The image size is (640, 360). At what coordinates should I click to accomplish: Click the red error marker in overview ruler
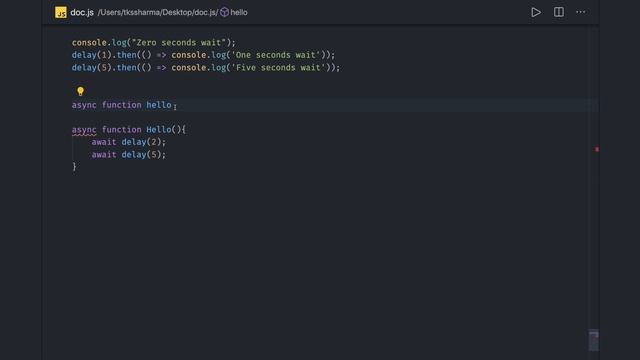(597, 149)
